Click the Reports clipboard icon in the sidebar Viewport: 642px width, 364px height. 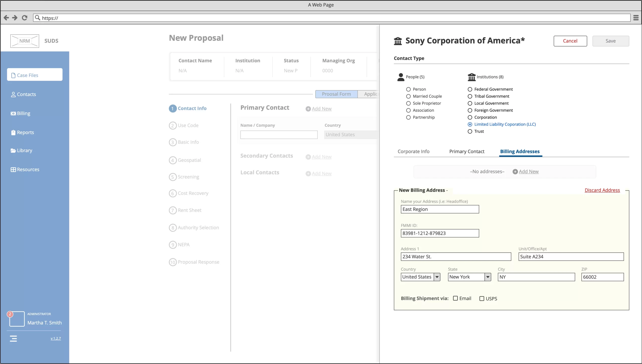pyautogui.click(x=13, y=133)
